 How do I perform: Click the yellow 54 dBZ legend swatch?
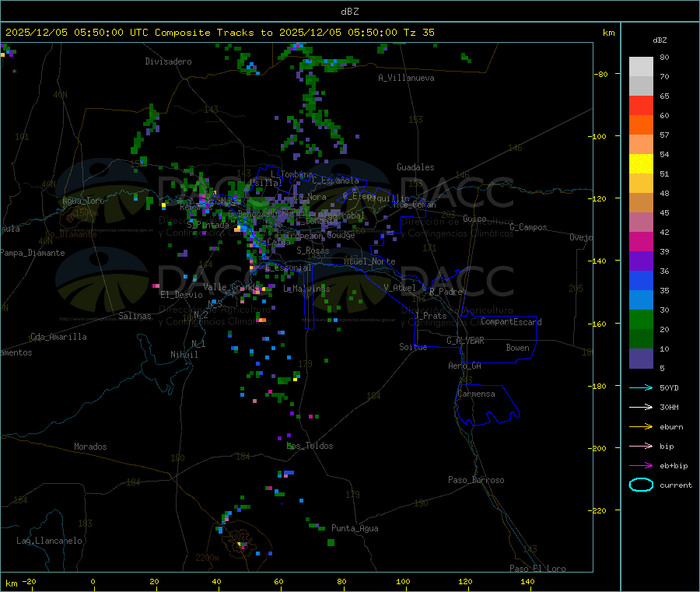[641, 164]
